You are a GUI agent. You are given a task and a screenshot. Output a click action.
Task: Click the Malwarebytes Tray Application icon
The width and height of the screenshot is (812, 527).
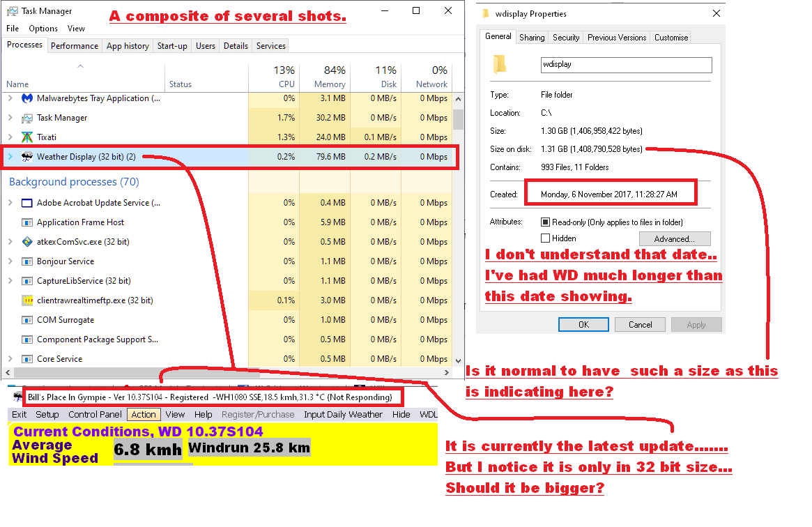click(27, 98)
